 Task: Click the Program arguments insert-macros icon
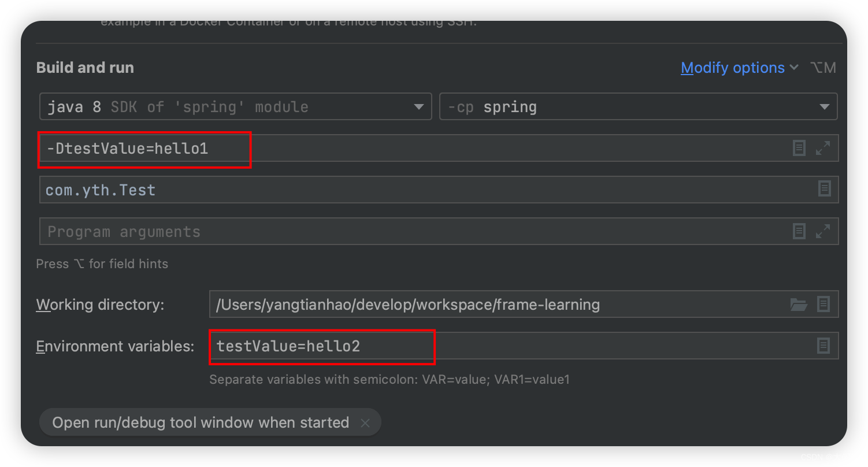(x=799, y=231)
